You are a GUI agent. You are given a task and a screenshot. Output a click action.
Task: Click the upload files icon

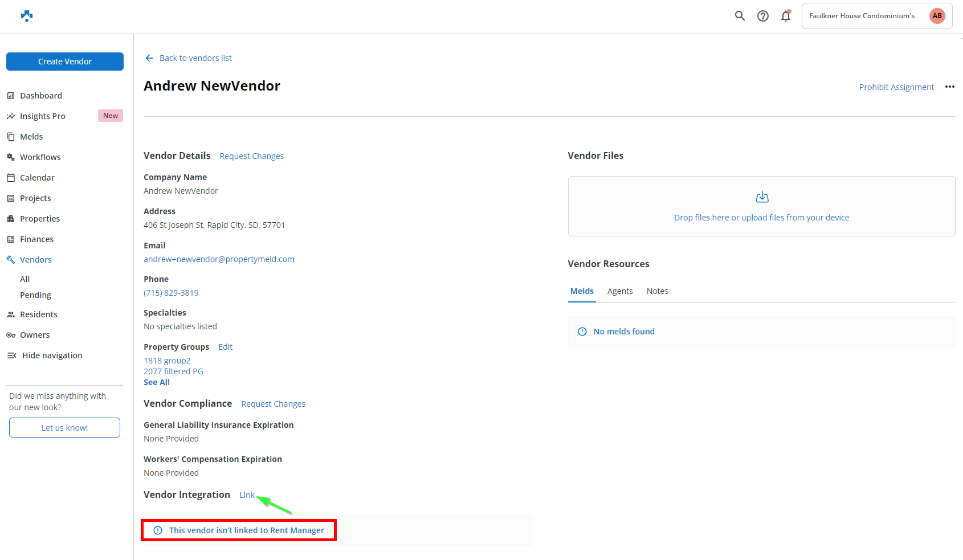(762, 197)
